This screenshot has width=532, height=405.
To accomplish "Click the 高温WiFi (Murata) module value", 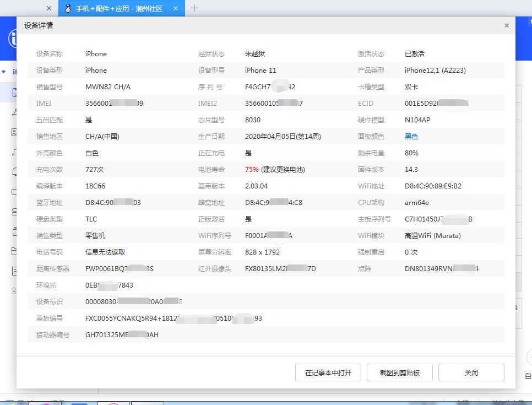I will tap(432, 236).
